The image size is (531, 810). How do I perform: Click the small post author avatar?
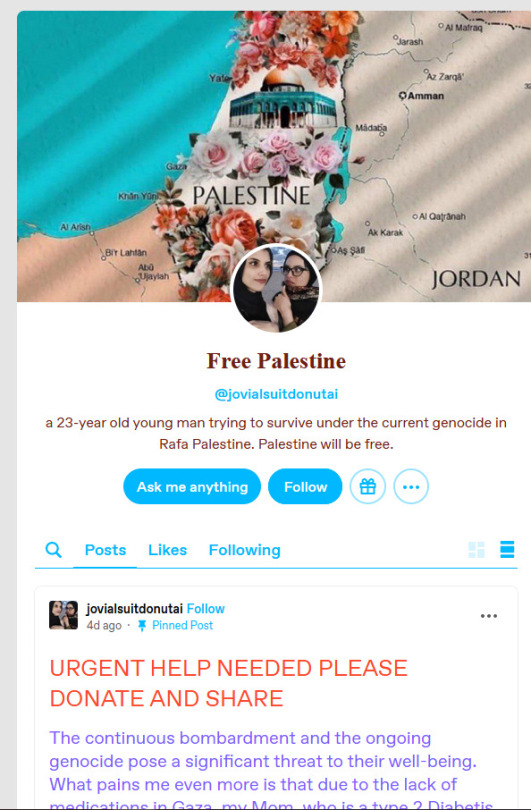[63, 615]
